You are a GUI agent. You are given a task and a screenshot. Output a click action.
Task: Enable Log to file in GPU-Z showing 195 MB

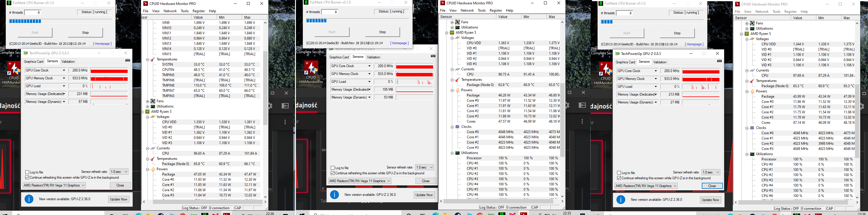[x=332, y=168]
